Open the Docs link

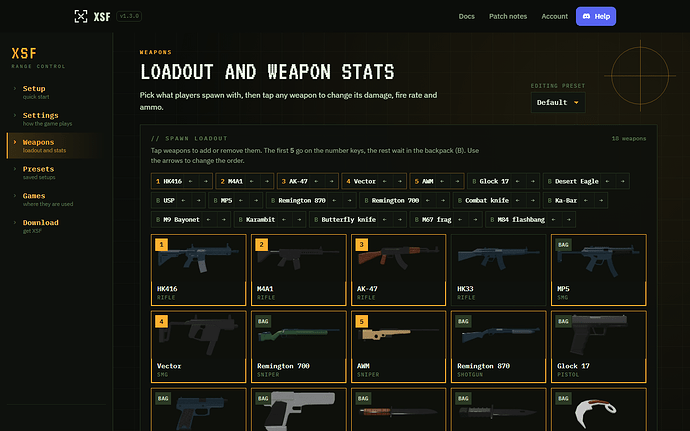click(466, 16)
